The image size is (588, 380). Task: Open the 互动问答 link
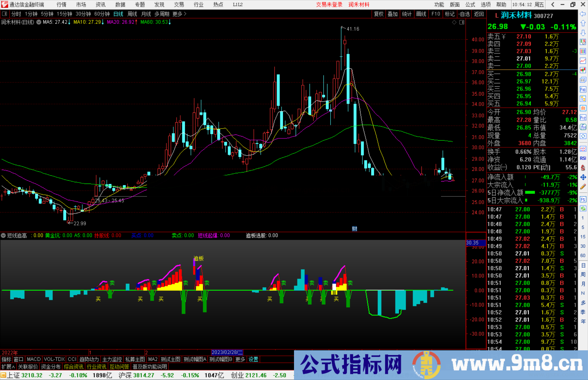(x=120, y=367)
